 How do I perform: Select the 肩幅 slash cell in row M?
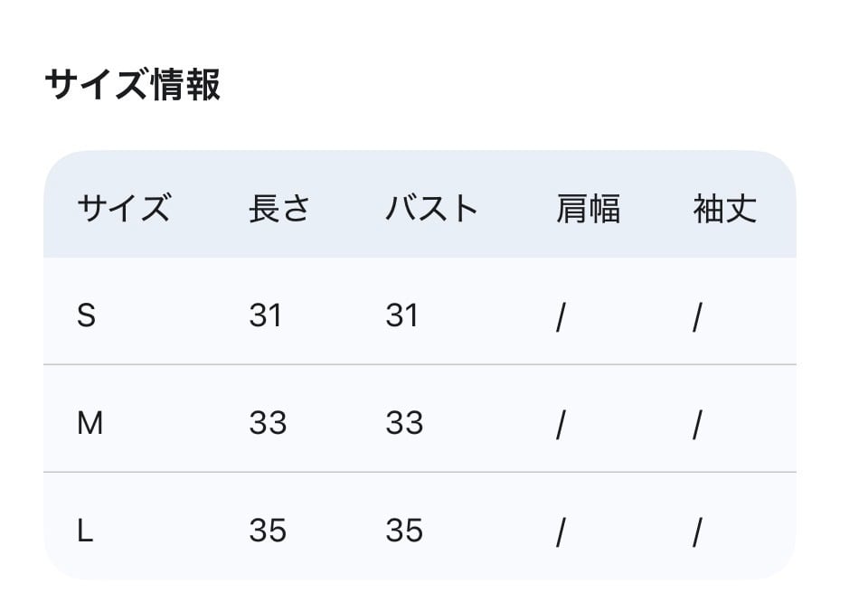tap(561, 425)
